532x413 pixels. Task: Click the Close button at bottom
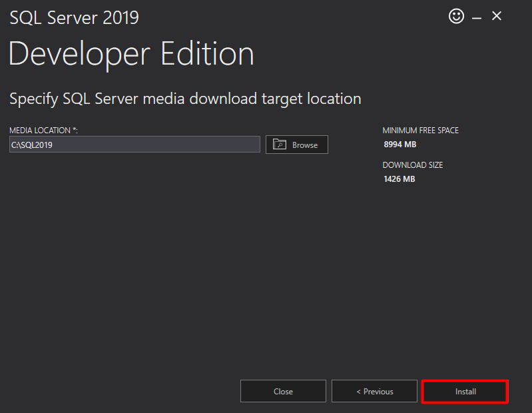tap(283, 391)
